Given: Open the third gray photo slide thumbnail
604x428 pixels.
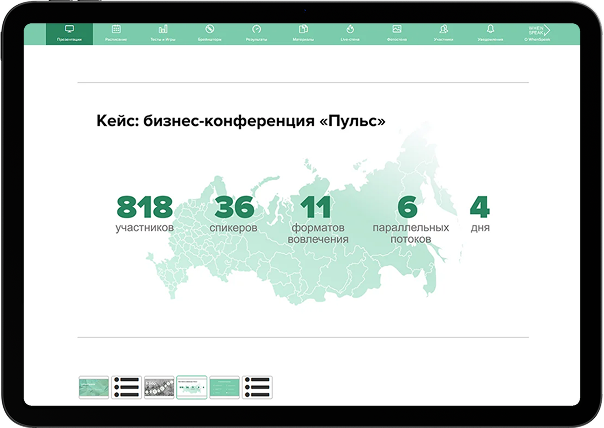Looking at the screenshot, I should 159,387.
